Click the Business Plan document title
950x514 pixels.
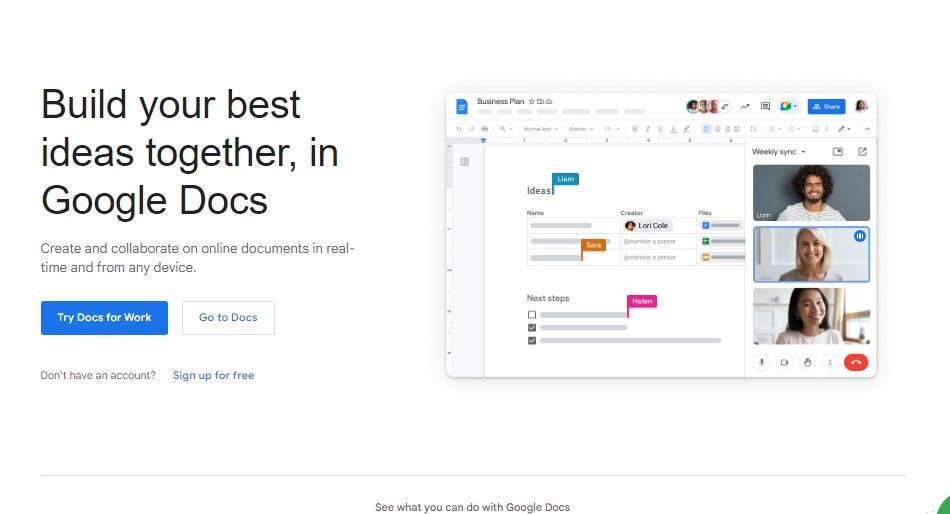pos(500,101)
